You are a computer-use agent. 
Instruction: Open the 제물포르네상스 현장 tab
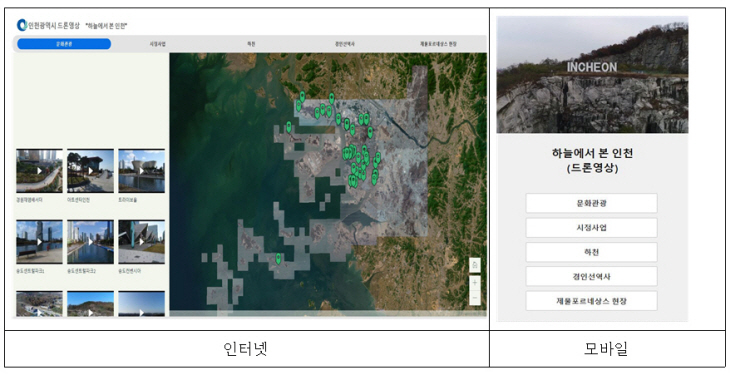click(x=438, y=44)
